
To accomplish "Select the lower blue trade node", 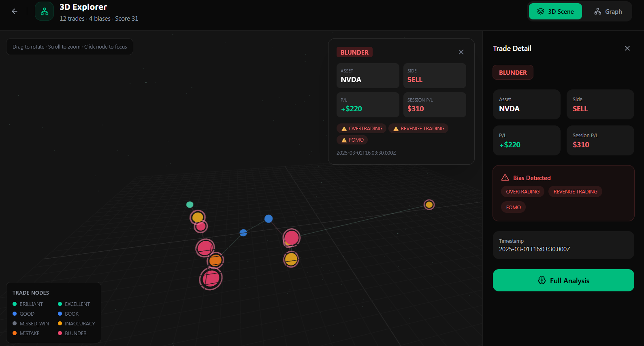I will (x=243, y=233).
